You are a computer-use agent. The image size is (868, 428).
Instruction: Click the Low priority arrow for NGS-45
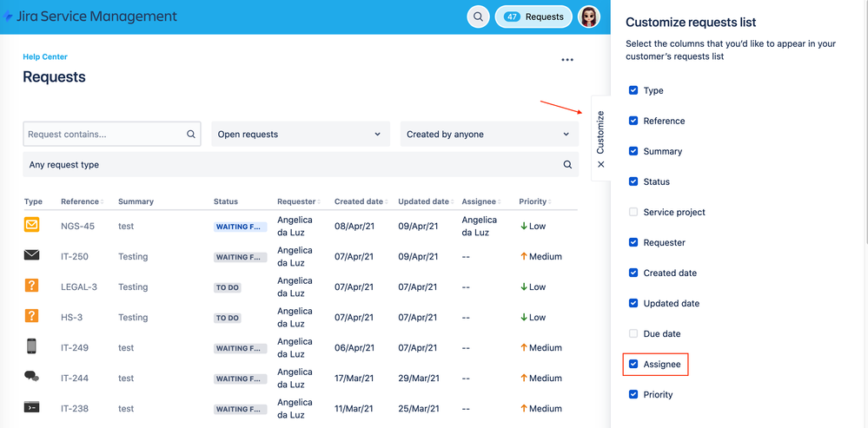click(x=522, y=226)
